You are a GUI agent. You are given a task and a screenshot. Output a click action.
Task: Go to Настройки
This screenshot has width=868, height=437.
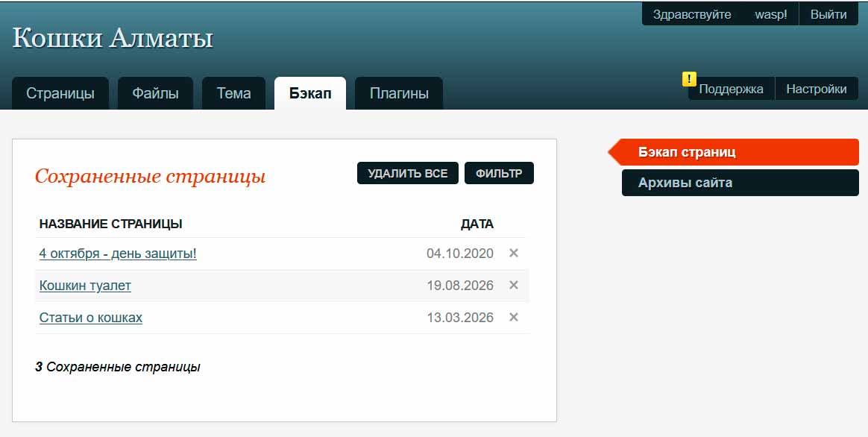click(817, 89)
